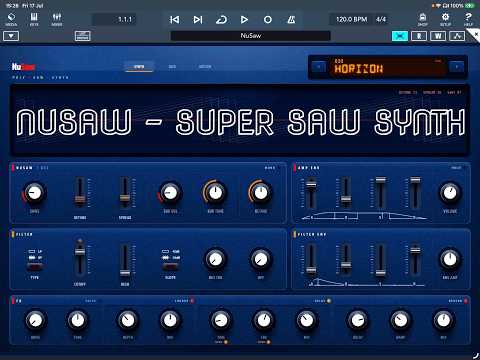
Task: Toggle the Write automation W button
Action: (x=438, y=36)
